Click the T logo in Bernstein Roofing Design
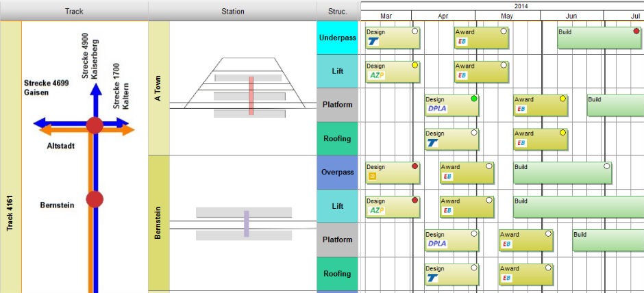The height and width of the screenshot is (293, 644). pyautogui.click(x=432, y=278)
